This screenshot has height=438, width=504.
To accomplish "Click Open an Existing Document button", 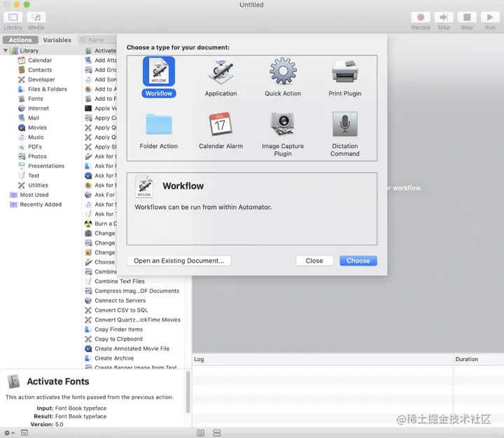I will (179, 261).
